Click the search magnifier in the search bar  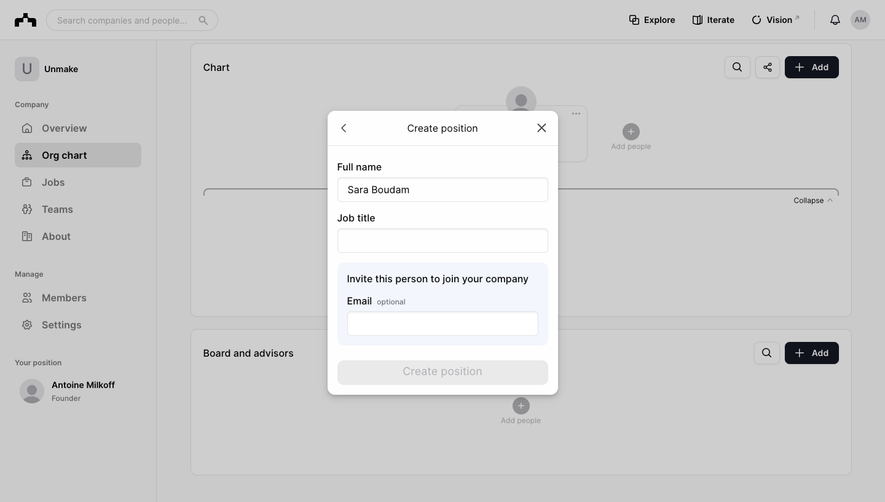(x=203, y=20)
